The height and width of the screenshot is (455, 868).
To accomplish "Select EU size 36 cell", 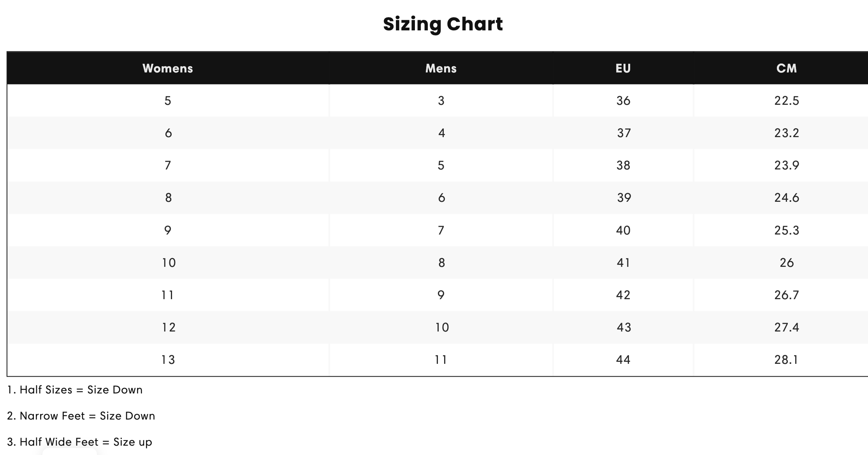I will 623,101.
